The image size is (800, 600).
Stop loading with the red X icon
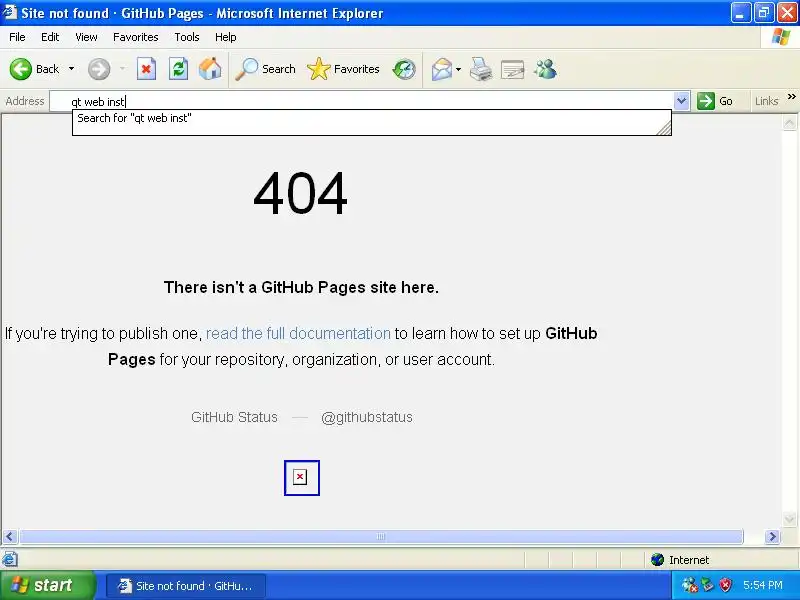coord(146,69)
